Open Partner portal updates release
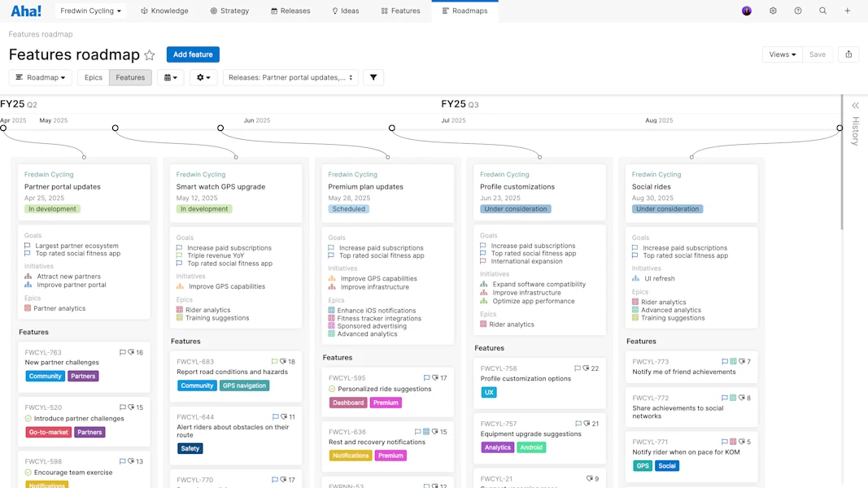This screenshot has height=488, width=868. 63,187
